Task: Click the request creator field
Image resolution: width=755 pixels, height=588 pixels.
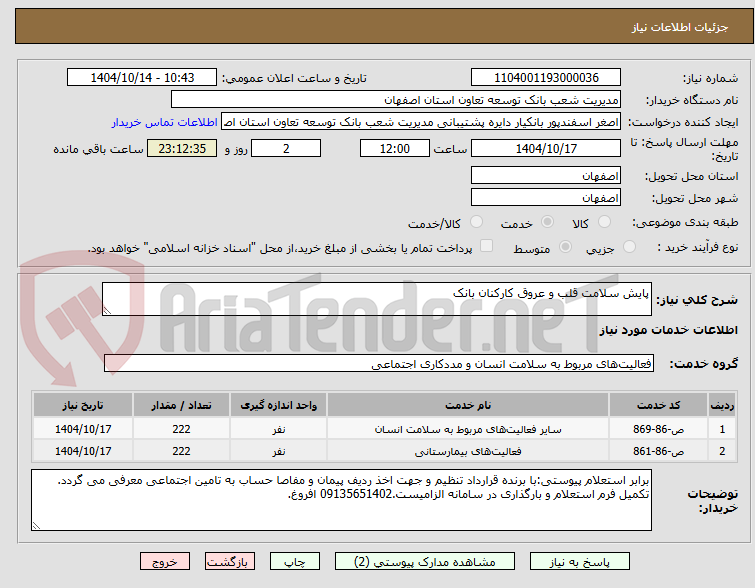Action: (x=421, y=122)
